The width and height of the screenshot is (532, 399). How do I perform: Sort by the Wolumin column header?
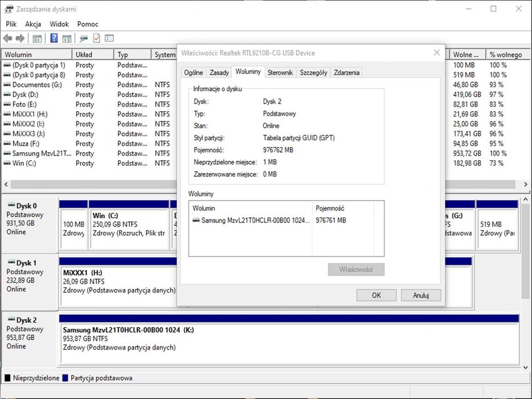point(36,55)
